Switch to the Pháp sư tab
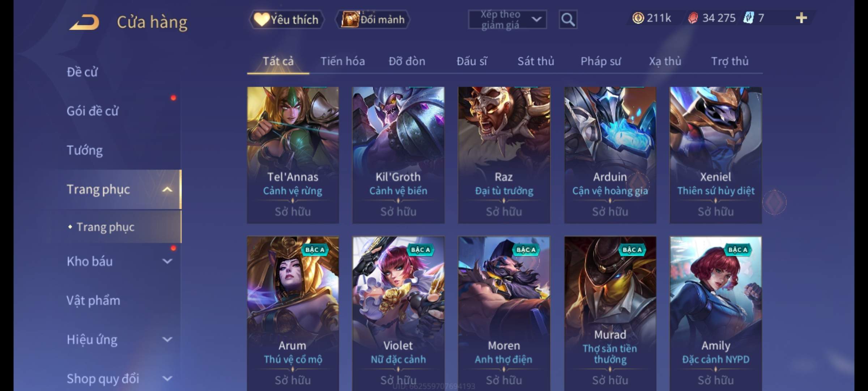 click(600, 61)
